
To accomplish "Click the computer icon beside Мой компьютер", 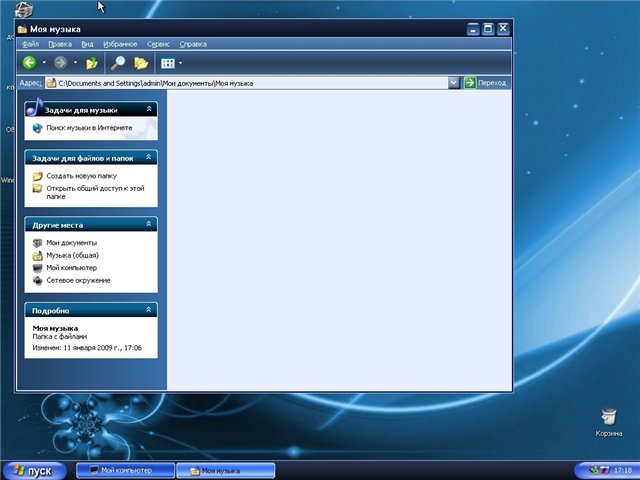I will point(37,268).
